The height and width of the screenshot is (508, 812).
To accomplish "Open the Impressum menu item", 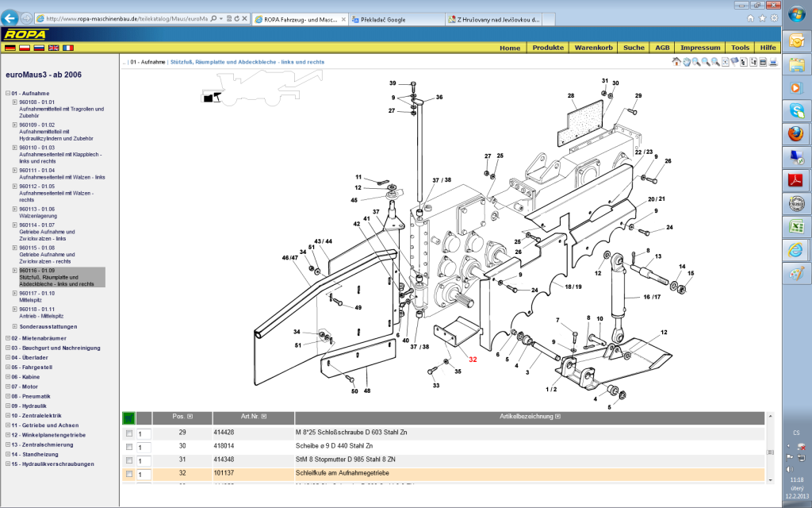I will coord(700,48).
